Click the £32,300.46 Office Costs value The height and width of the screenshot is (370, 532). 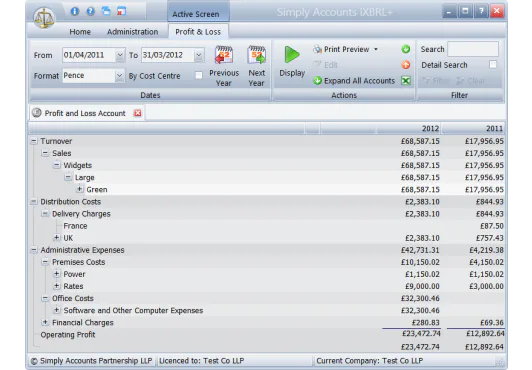420,298
